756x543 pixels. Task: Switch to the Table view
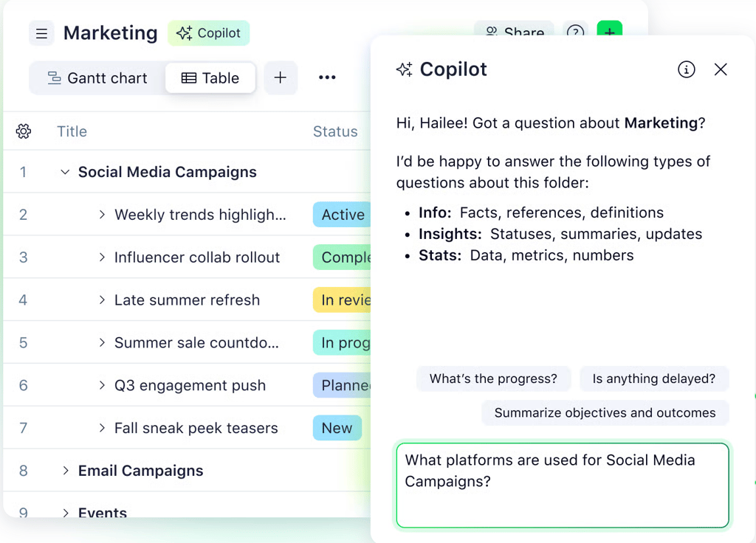point(210,77)
